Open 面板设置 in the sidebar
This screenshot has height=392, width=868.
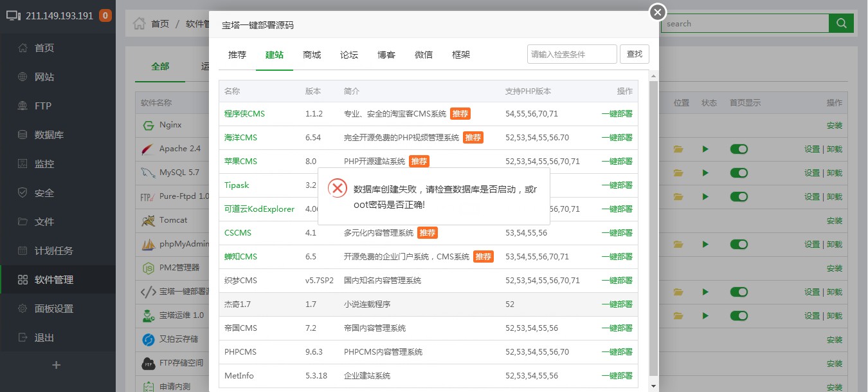[x=53, y=309]
